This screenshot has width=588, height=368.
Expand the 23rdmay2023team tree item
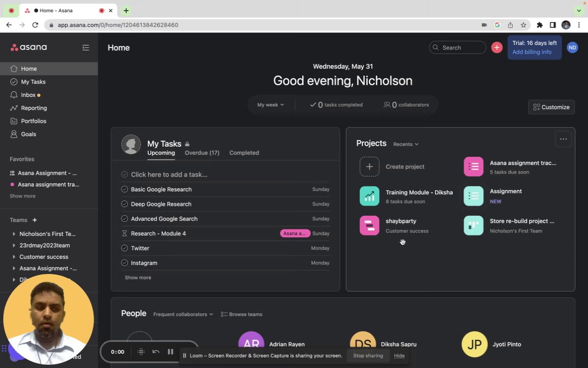14,245
